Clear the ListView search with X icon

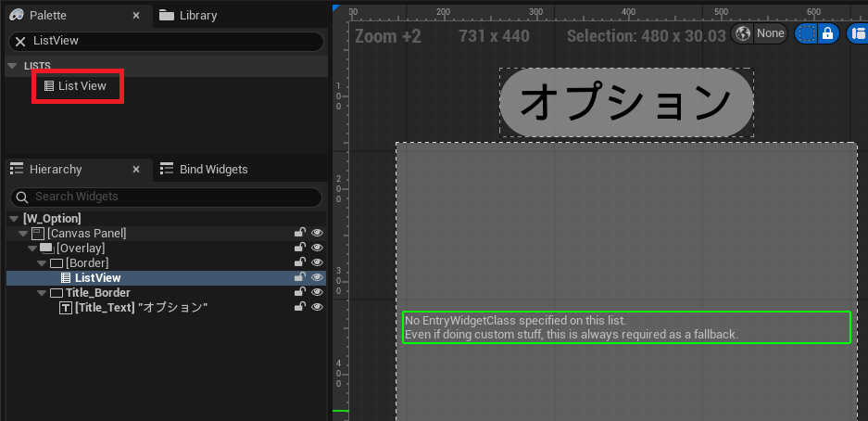19,42
